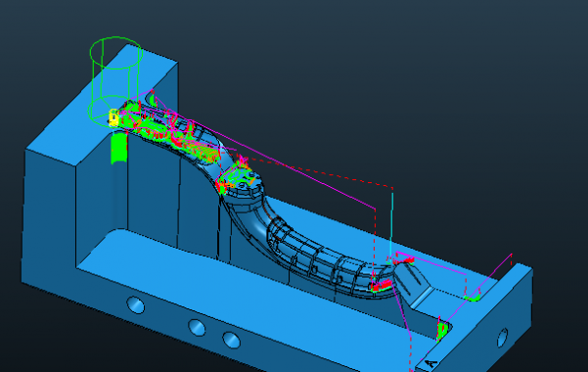588x372 pixels.
Task: Pick the slanted wedge block beside the rail end
Action: click(x=412, y=284)
